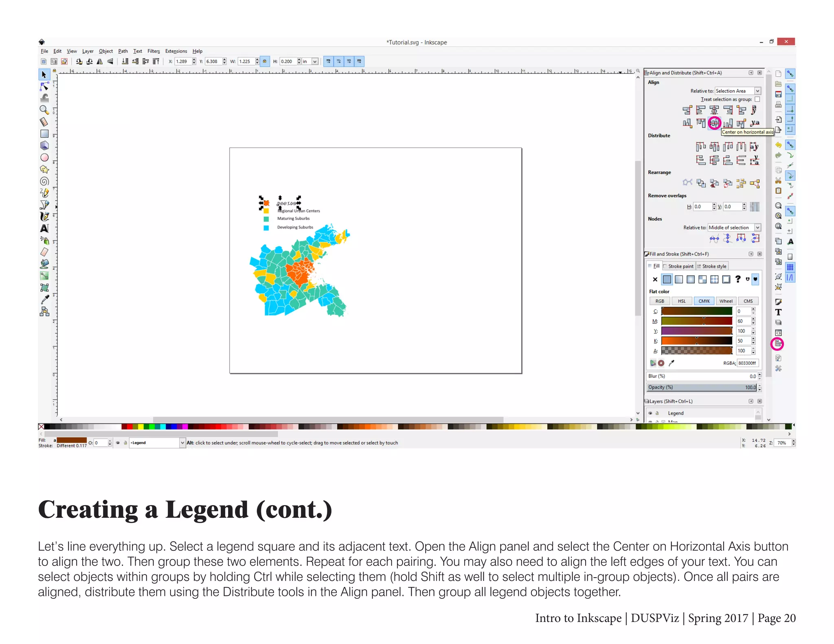Toggle width height lock icon
This screenshot has width=834, height=644.
pos(265,61)
